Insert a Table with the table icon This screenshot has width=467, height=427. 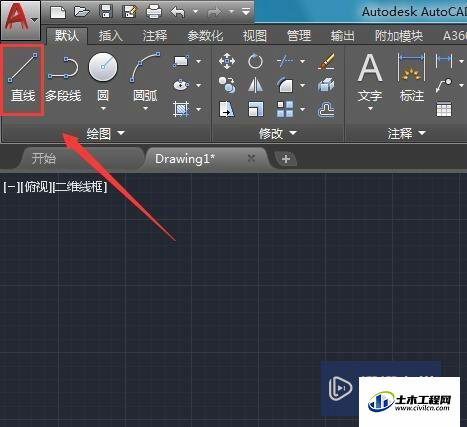(x=444, y=109)
